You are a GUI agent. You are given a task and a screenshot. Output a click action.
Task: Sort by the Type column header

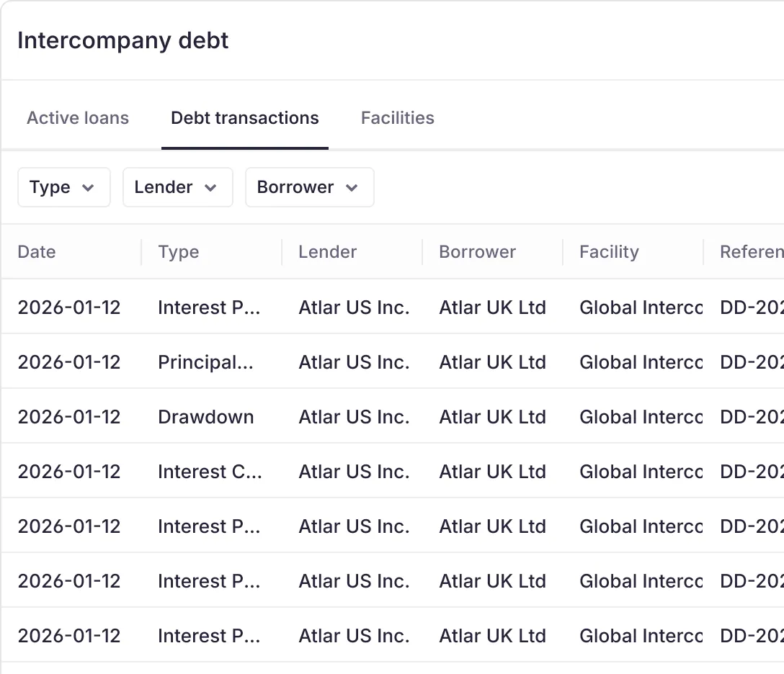pyautogui.click(x=179, y=252)
